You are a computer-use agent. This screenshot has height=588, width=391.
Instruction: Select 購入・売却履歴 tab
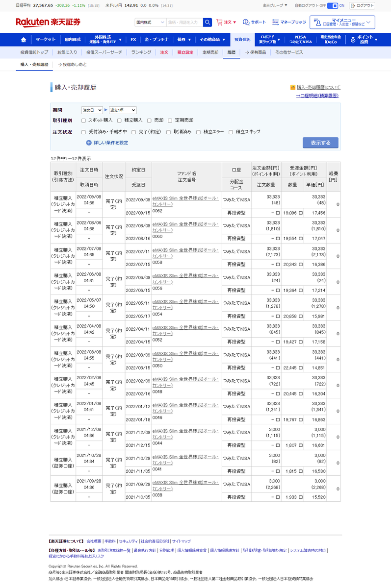(x=34, y=64)
